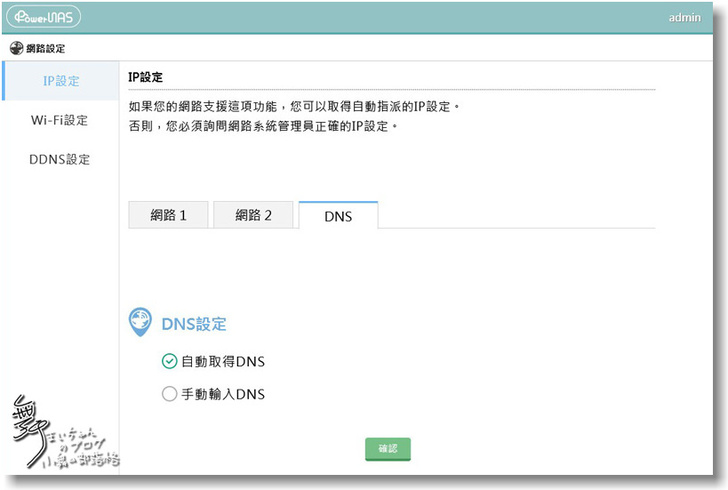Viewport: 728px width, 490px height.
Task: Click the globe icon beside 網路設定
Action: [x=15, y=48]
